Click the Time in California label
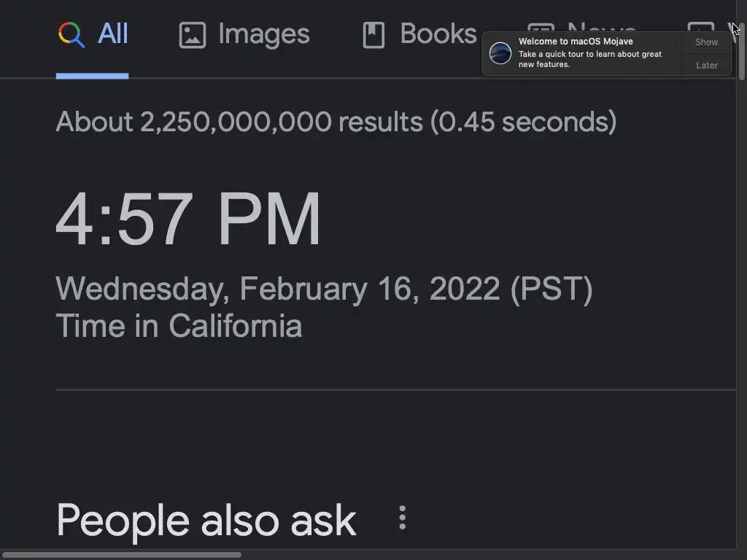Viewport: 747px width, 560px height. (x=179, y=325)
